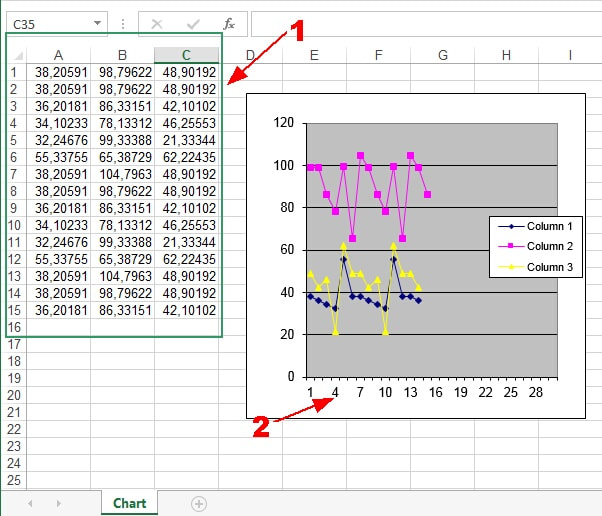Click cell B11 containing 99,33388
Viewport: 602px width, 516px height.
[x=122, y=242]
